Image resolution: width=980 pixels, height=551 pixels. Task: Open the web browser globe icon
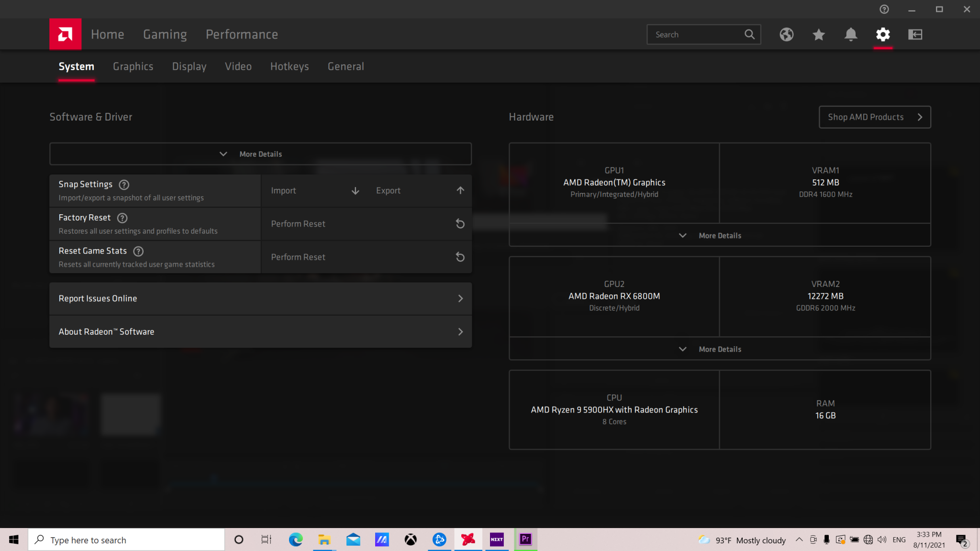click(786, 34)
